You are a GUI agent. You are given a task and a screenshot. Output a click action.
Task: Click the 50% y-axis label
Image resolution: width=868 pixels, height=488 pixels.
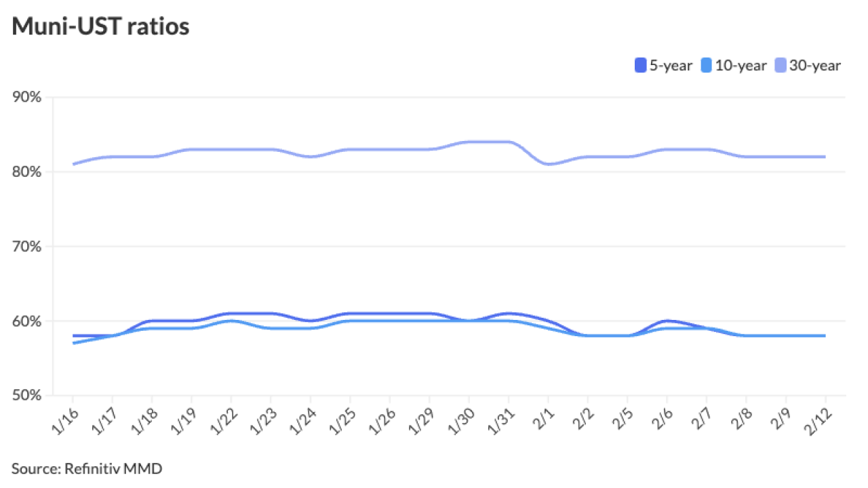pyautogui.click(x=27, y=395)
